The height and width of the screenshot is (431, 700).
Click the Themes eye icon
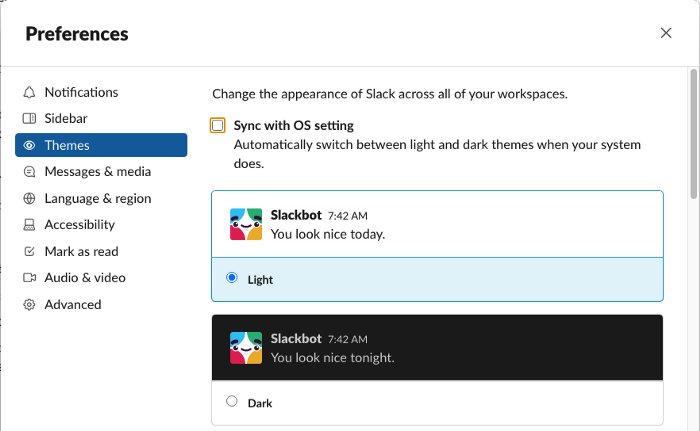click(x=29, y=145)
